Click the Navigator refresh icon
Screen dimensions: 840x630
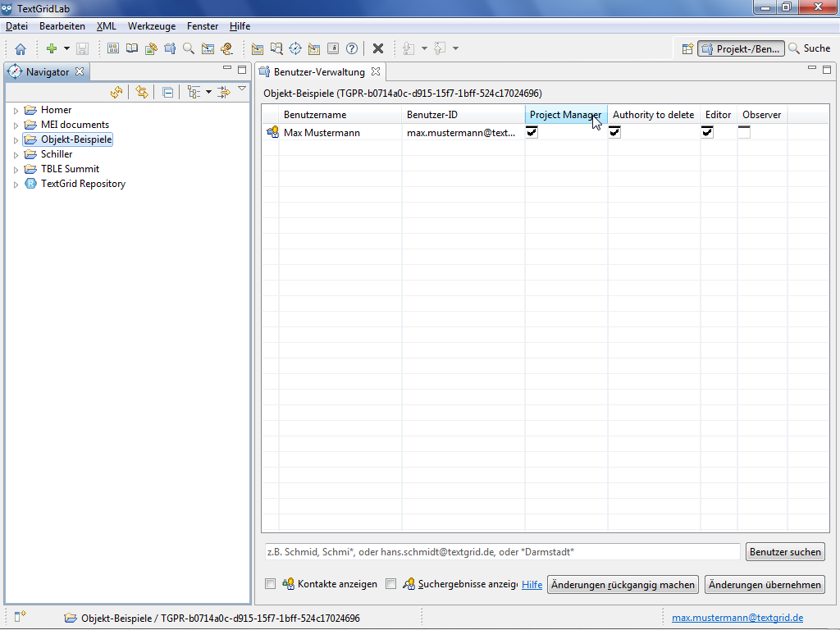pos(116,93)
